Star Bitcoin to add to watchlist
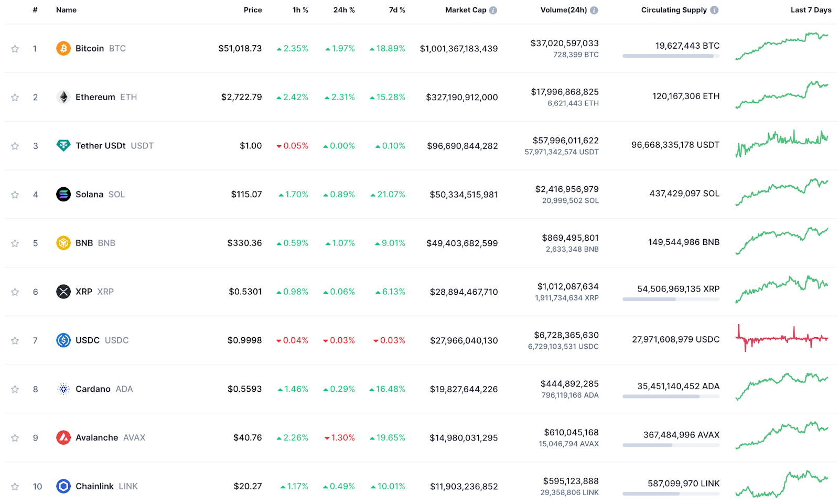Screen dimensions: 839x504 point(15,49)
